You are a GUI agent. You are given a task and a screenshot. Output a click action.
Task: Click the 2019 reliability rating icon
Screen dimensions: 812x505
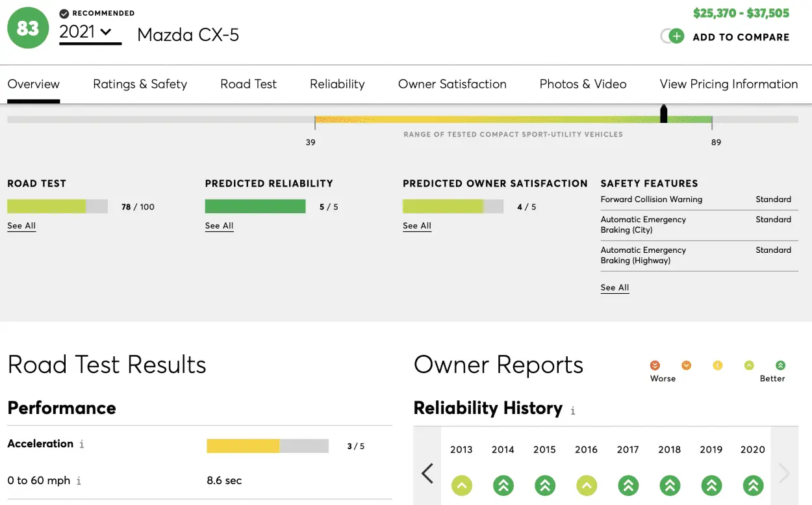711,486
